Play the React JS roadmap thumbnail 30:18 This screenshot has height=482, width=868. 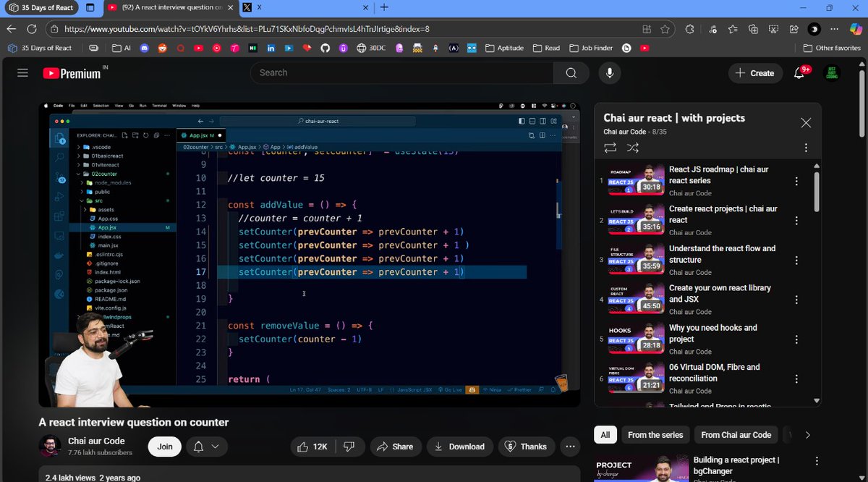(636, 181)
